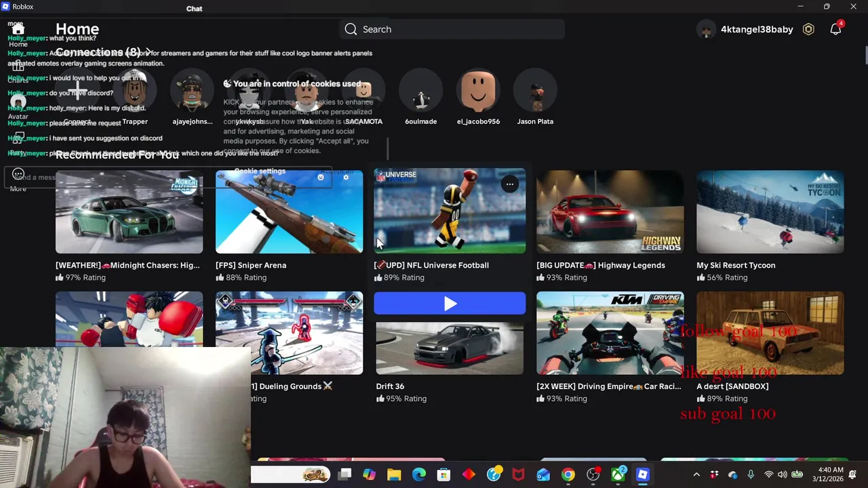Open the Wi-Fi network tray icon
Image resolution: width=868 pixels, height=488 pixels.
tap(768, 474)
